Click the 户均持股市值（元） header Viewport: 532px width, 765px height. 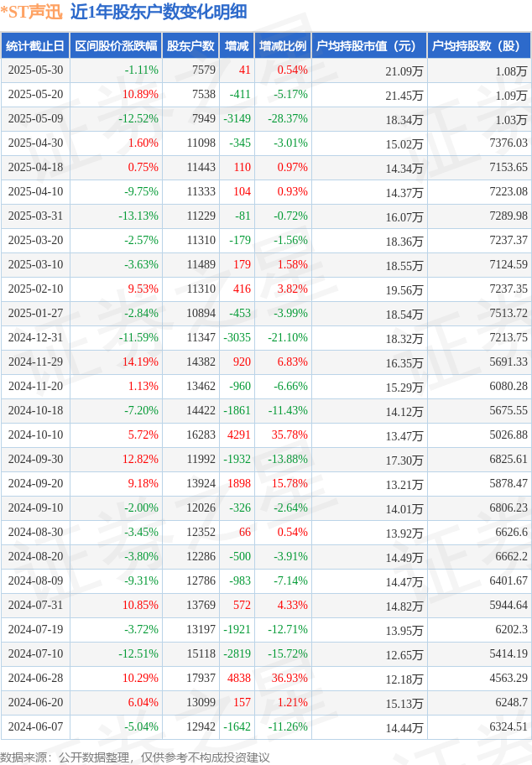pyautogui.click(x=369, y=46)
